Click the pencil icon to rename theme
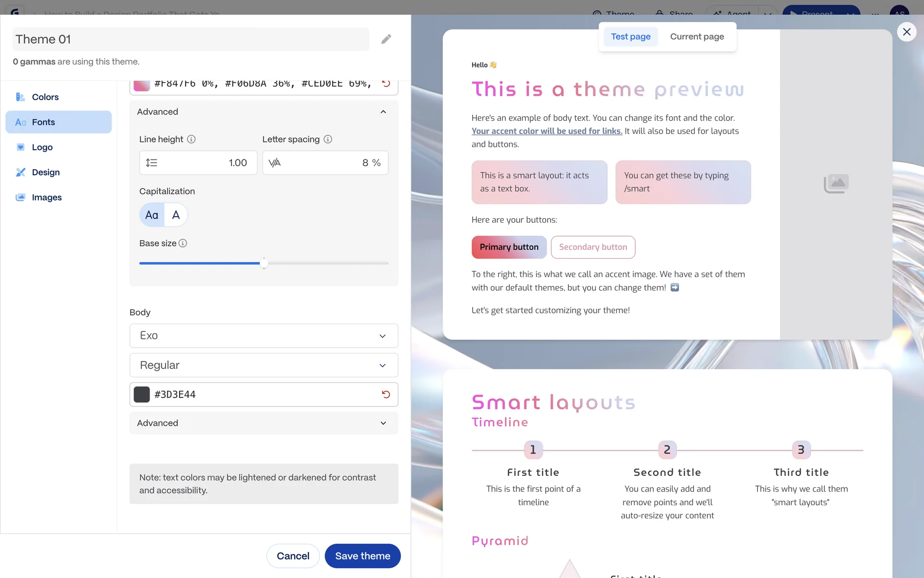The height and width of the screenshot is (578, 924). 386,39
